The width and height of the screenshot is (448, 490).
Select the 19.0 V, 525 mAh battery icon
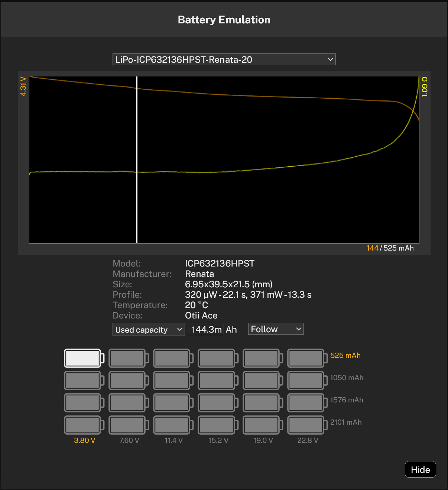point(262,357)
